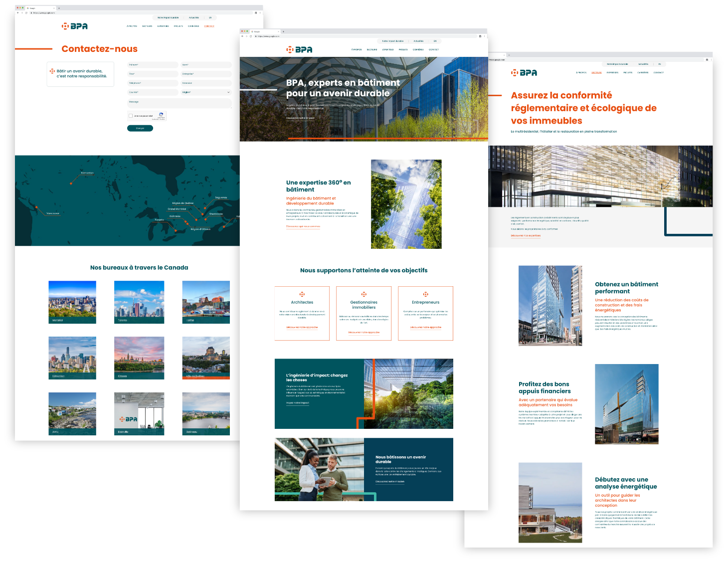The width and height of the screenshot is (728, 563).
Task: Click the Courriel input field
Action: [153, 92]
